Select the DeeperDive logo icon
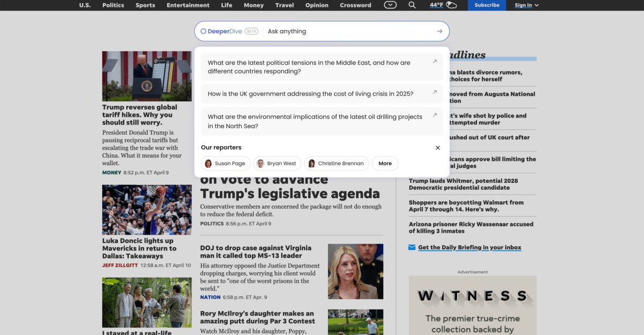Viewport: 644px width, 335px height. [202, 31]
